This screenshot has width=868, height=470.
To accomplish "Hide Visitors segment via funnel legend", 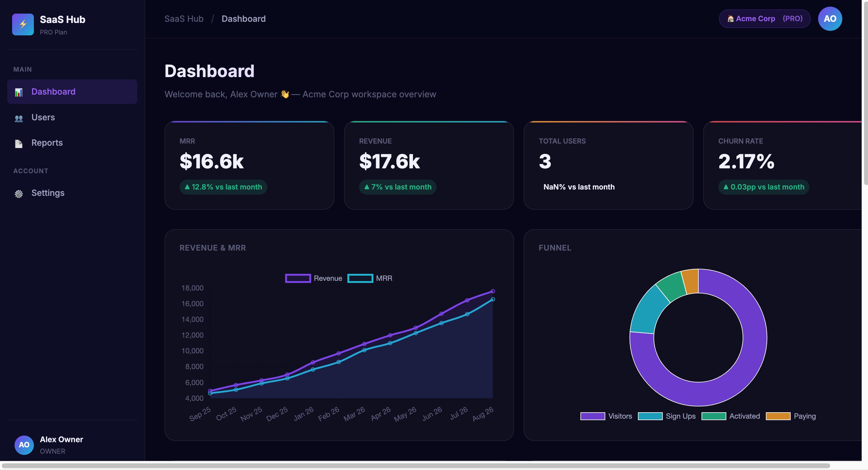I will click(606, 416).
